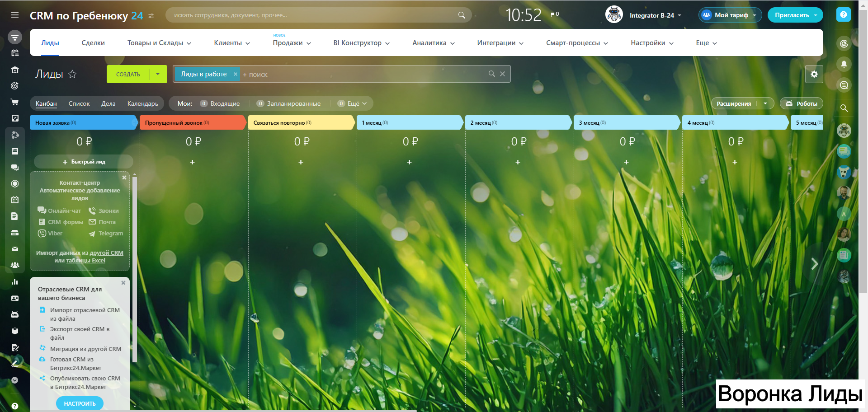
Task: Click the СОЗДАТЬ button
Action: click(128, 74)
